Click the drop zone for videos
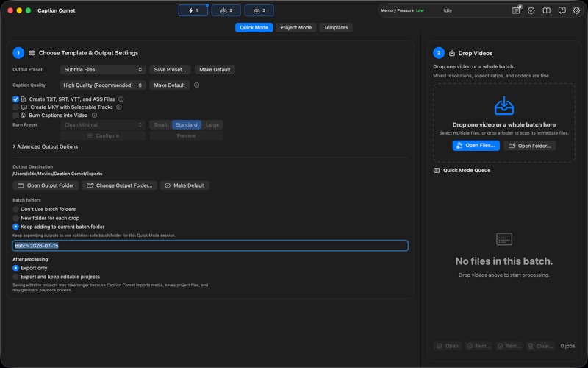The image size is (588, 368). 504,123
